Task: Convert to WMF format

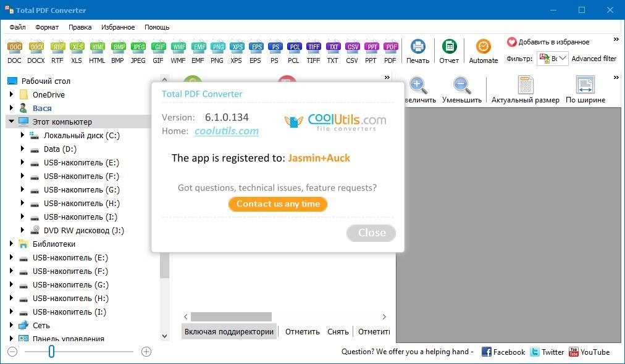Action: point(178,52)
